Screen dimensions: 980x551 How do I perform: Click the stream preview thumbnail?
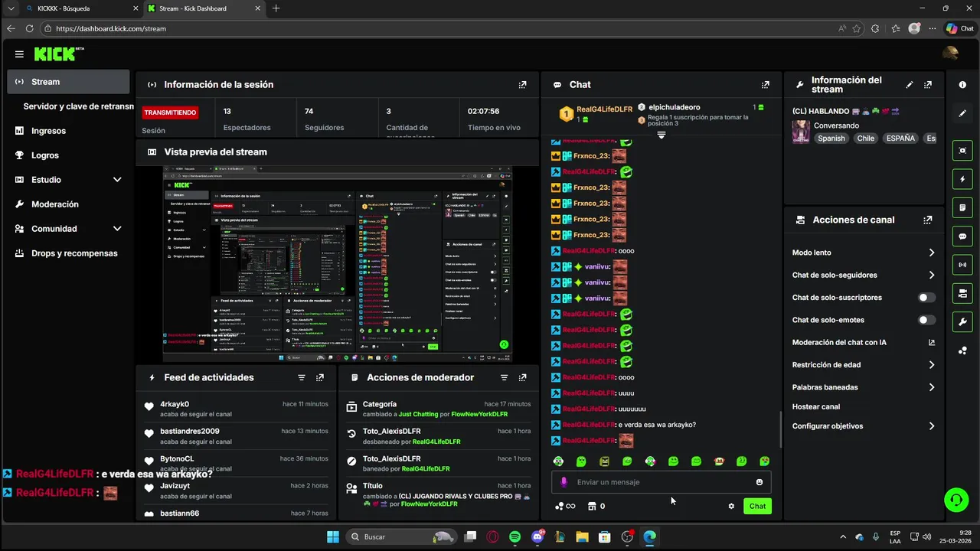point(338,264)
